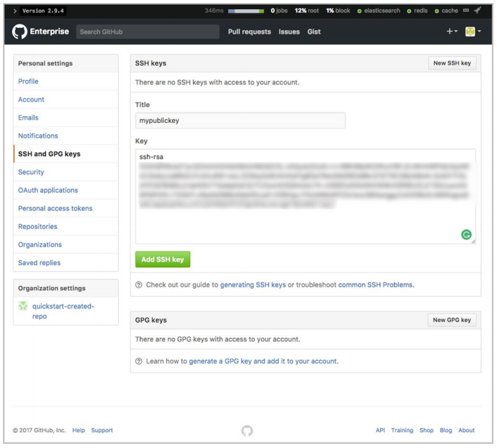Screen dimensions: 497x448
Task: Open the API link in the footer
Action: [380, 430]
